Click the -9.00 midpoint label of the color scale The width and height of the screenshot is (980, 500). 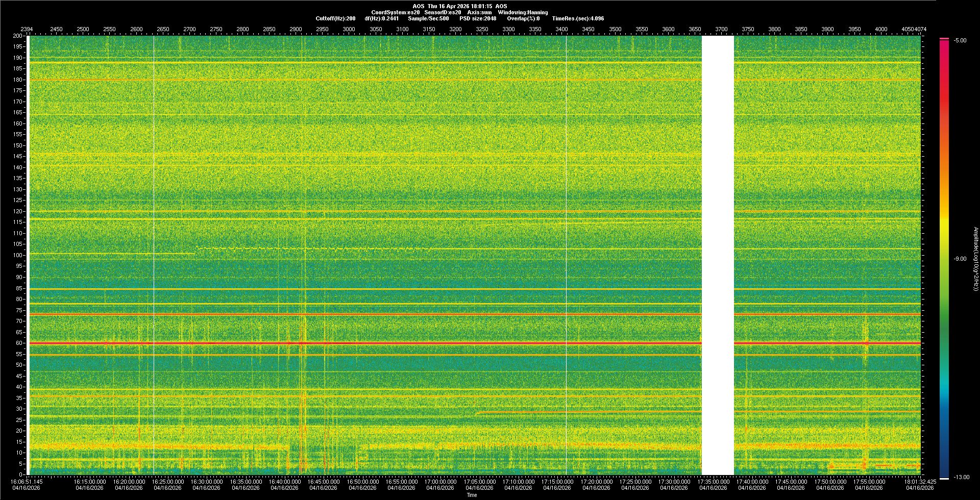[960, 259]
